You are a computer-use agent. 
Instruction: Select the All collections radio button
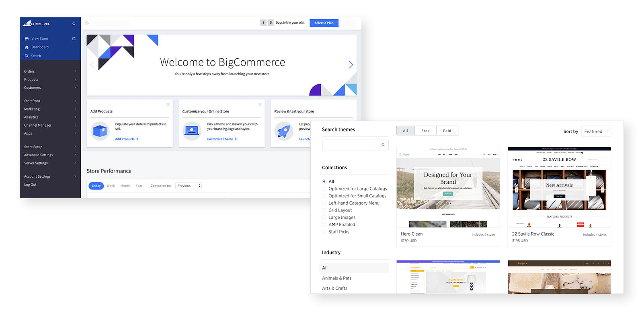click(324, 181)
